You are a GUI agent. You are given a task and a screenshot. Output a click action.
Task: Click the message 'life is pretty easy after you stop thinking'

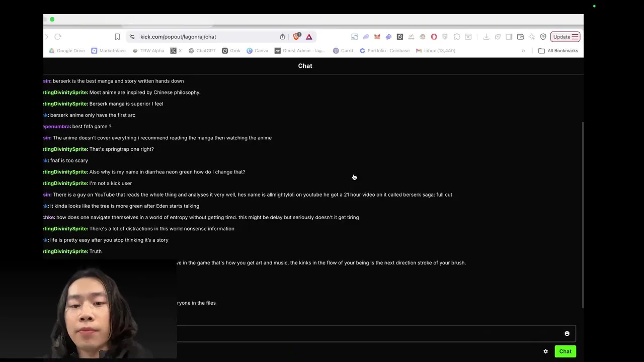click(109, 240)
